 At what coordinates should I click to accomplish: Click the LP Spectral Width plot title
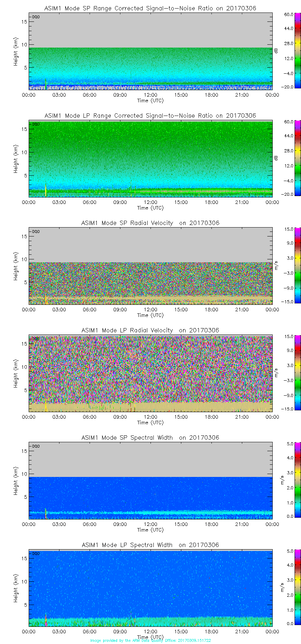(150, 545)
